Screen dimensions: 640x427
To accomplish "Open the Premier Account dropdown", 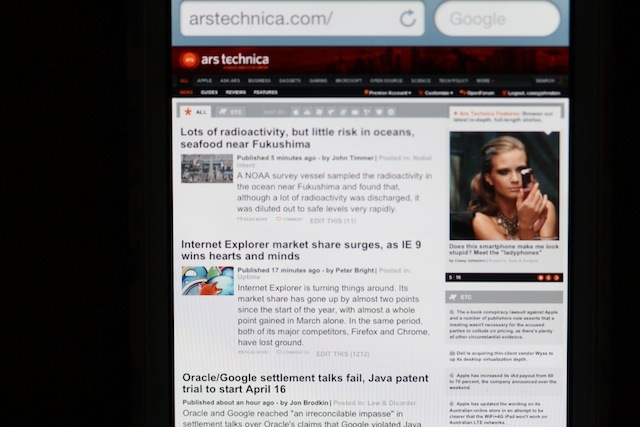I will click(x=388, y=93).
